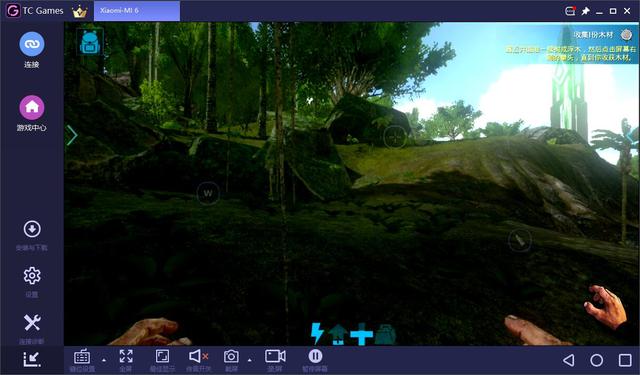The image size is (640, 375).
Task: Click the quest medal icon at top right
Action: point(626,35)
